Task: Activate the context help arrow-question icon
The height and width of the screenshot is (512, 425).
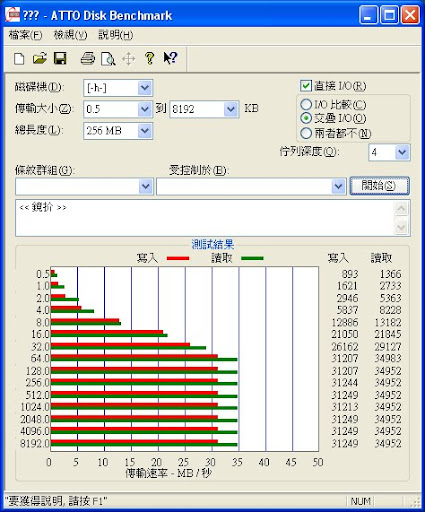Action: click(170, 58)
